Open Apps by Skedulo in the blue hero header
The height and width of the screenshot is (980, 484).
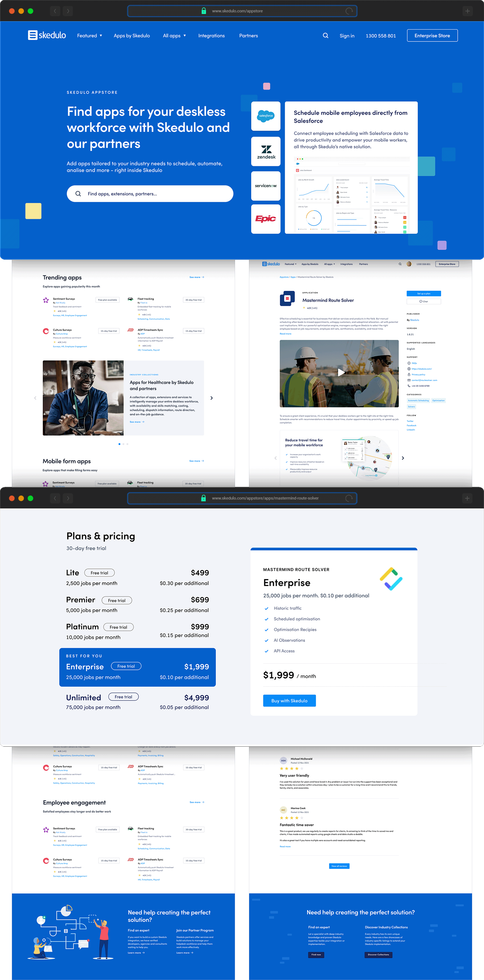point(132,35)
